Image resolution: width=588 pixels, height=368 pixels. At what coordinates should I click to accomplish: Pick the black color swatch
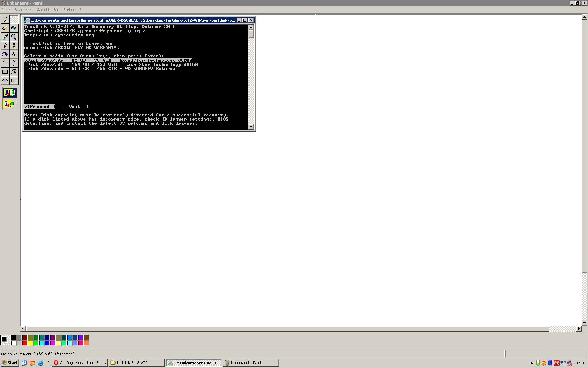[13, 338]
